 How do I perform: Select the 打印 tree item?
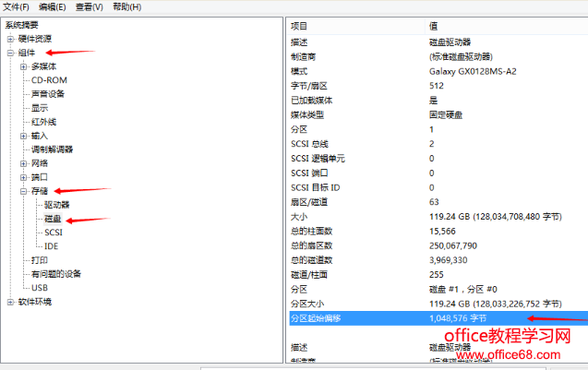coord(40,260)
